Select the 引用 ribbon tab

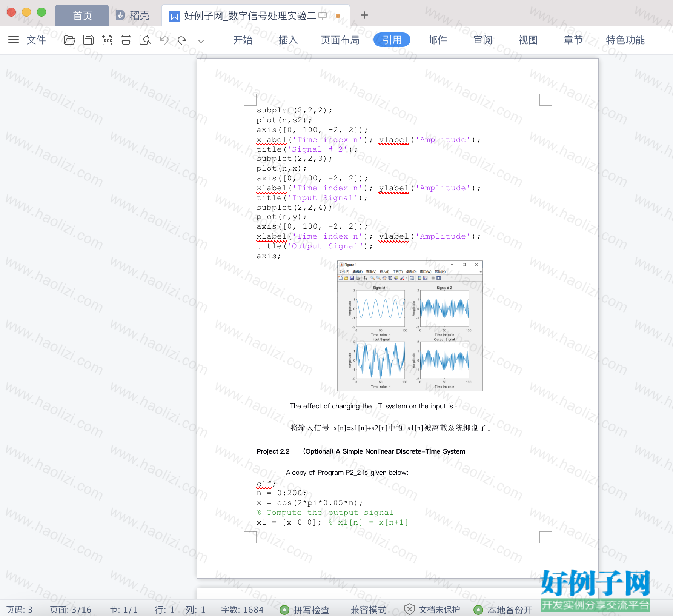392,40
